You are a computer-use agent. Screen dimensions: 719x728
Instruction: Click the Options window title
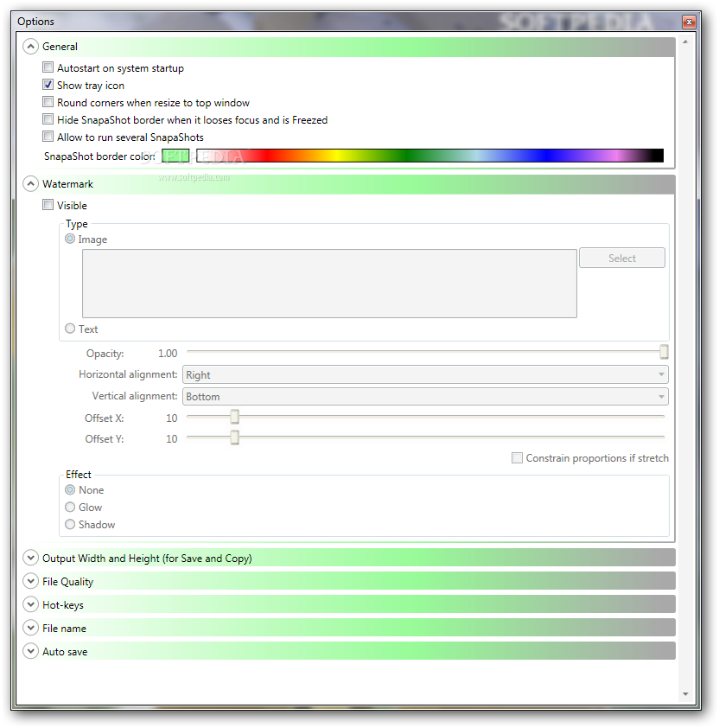35,22
